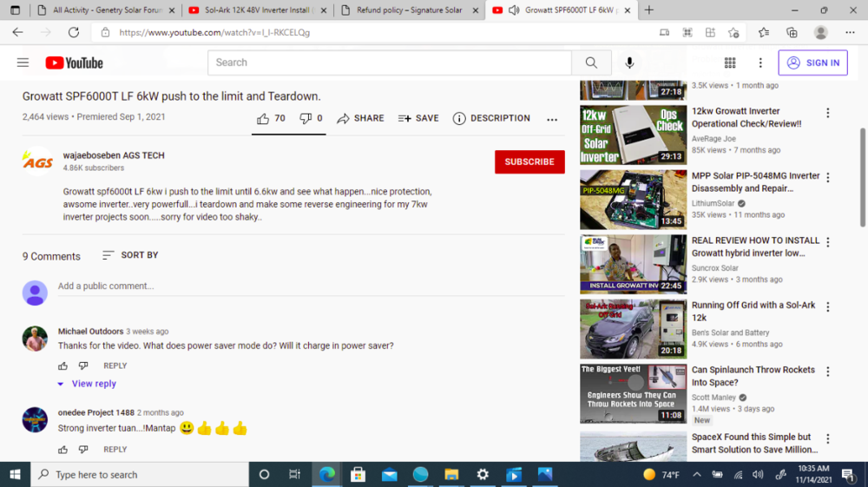
Task: Expand View reply under Michael Outdoors
Action: pyautogui.click(x=88, y=384)
